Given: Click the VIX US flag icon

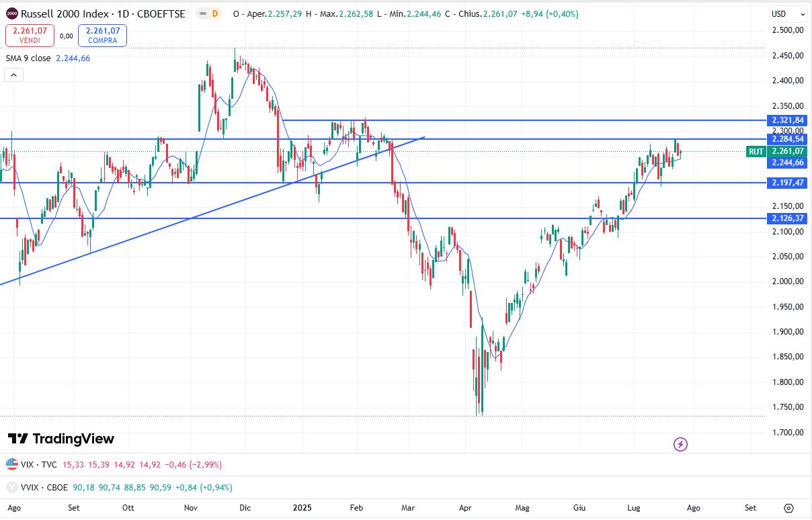Looking at the screenshot, I should 11,464.
